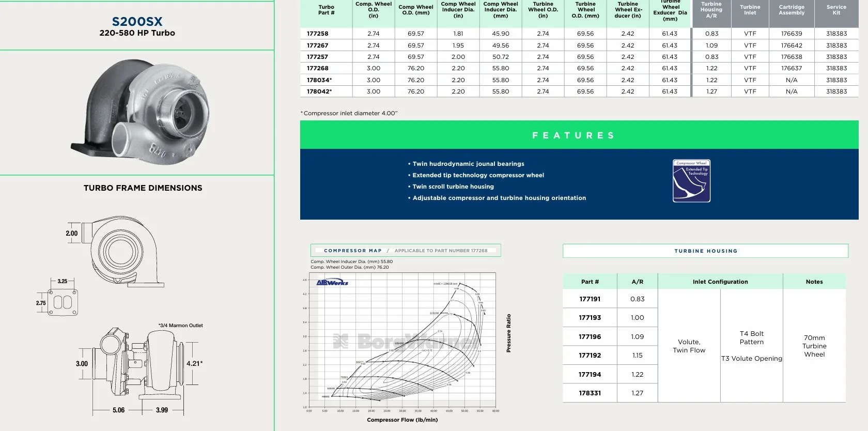Select the compressor map chart
Screen dimensions: 868x431
point(402,340)
